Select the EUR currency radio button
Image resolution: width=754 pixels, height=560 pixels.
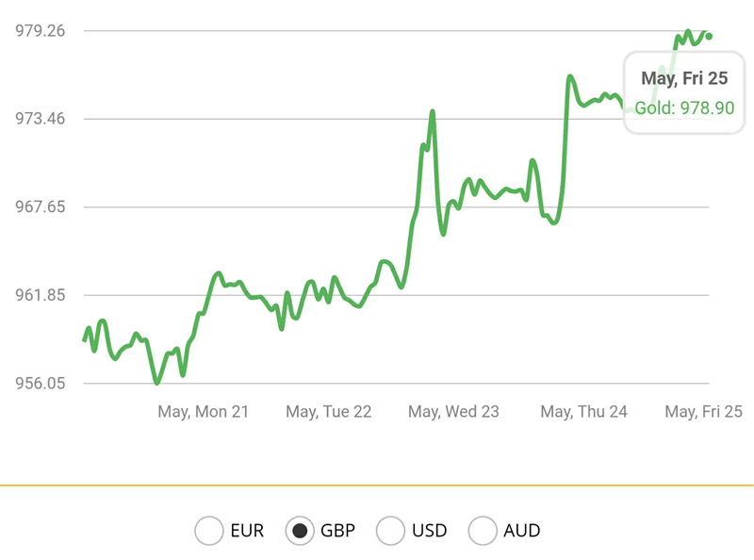pos(209,531)
